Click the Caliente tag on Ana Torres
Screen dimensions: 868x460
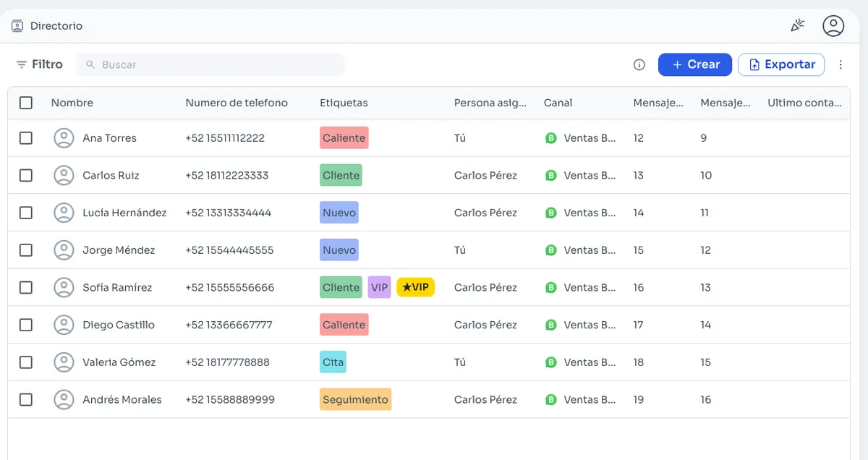[x=344, y=138]
